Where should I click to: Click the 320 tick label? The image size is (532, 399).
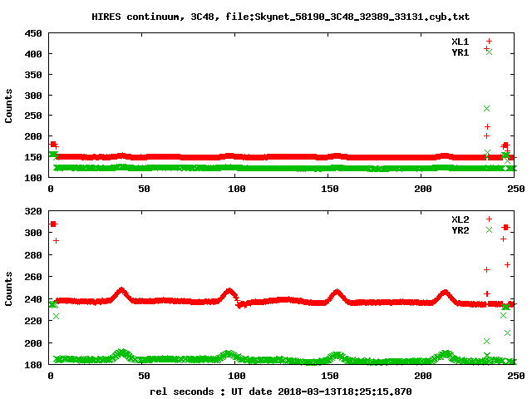click(33, 211)
